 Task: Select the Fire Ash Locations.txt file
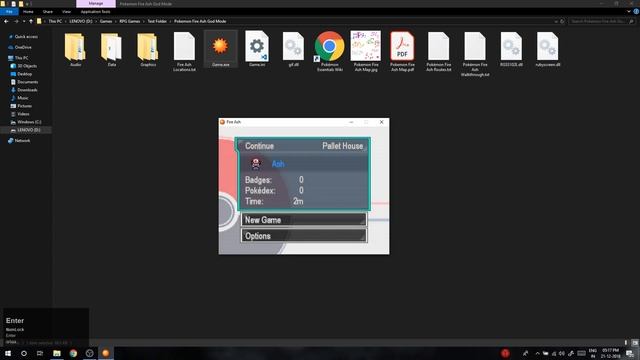(184, 52)
